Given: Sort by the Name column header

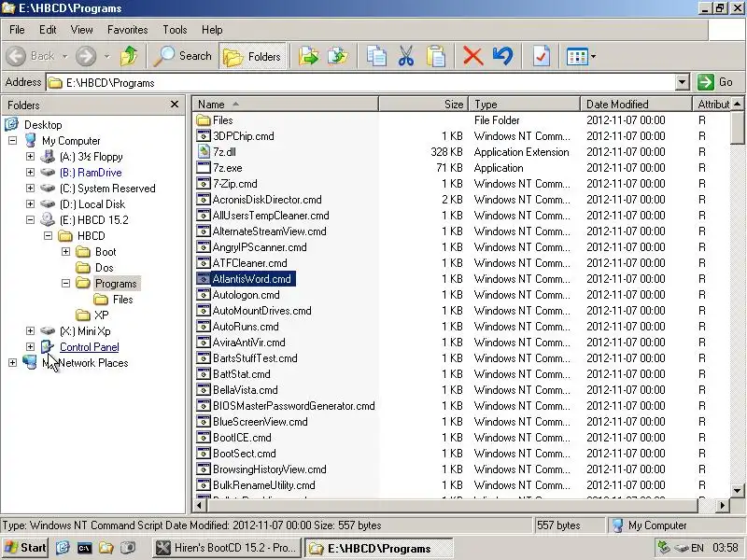Looking at the screenshot, I should [x=286, y=105].
